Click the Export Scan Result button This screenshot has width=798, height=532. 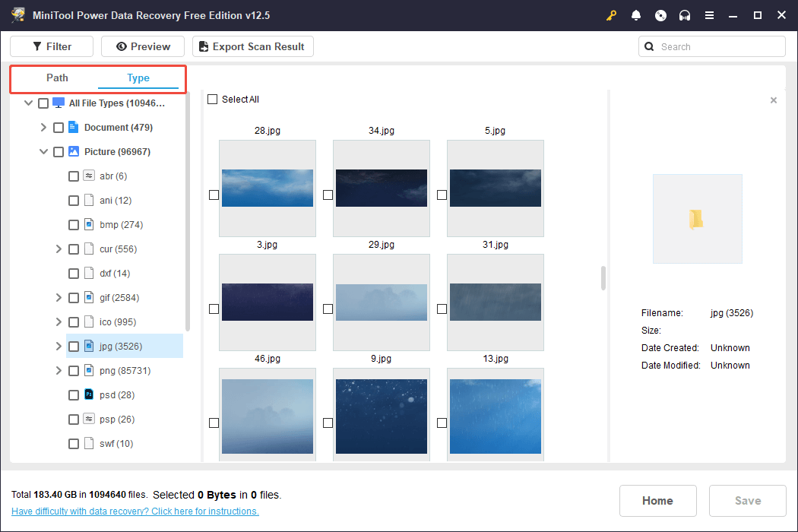[252, 46]
